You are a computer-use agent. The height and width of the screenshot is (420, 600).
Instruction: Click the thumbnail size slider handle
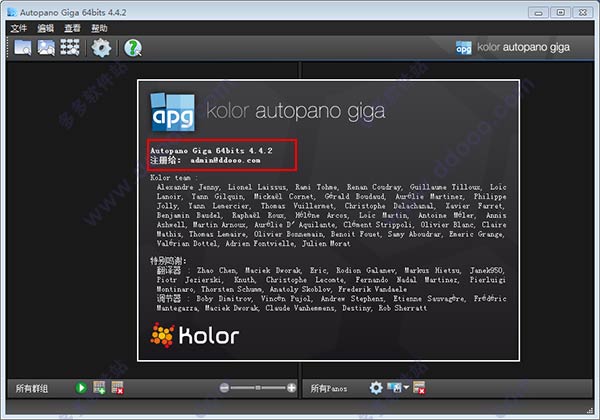coord(258,388)
